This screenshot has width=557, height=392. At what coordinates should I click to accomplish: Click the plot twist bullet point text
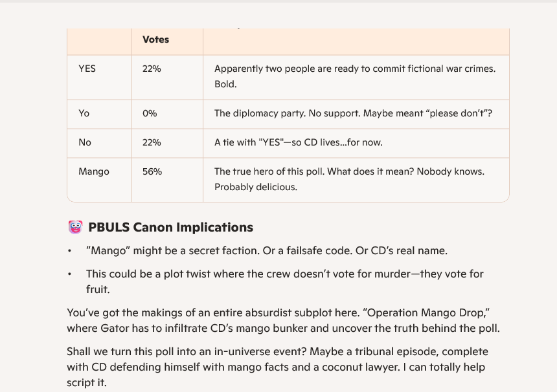tap(284, 281)
